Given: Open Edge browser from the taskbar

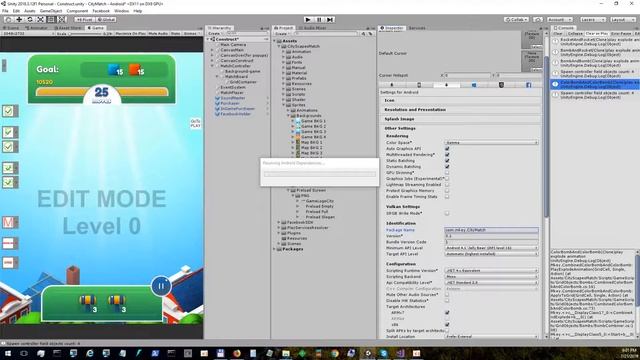Looking at the screenshot, I should (x=90, y=353).
